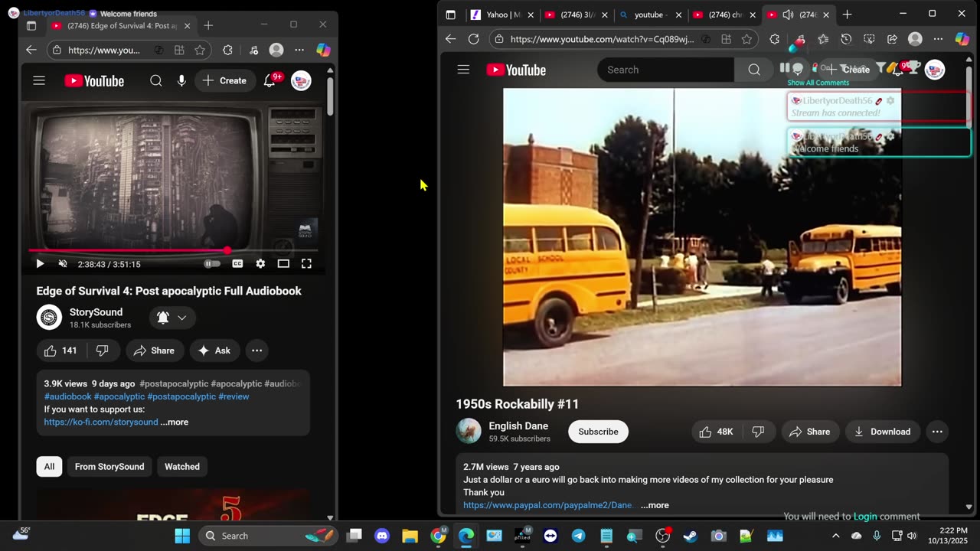Open Windows Start menu
This screenshot has width=980, height=551.
[182, 536]
